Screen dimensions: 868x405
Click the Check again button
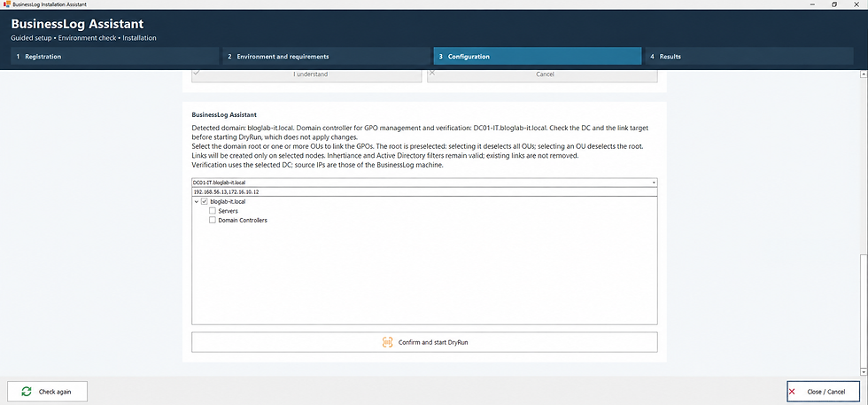(x=47, y=392)
